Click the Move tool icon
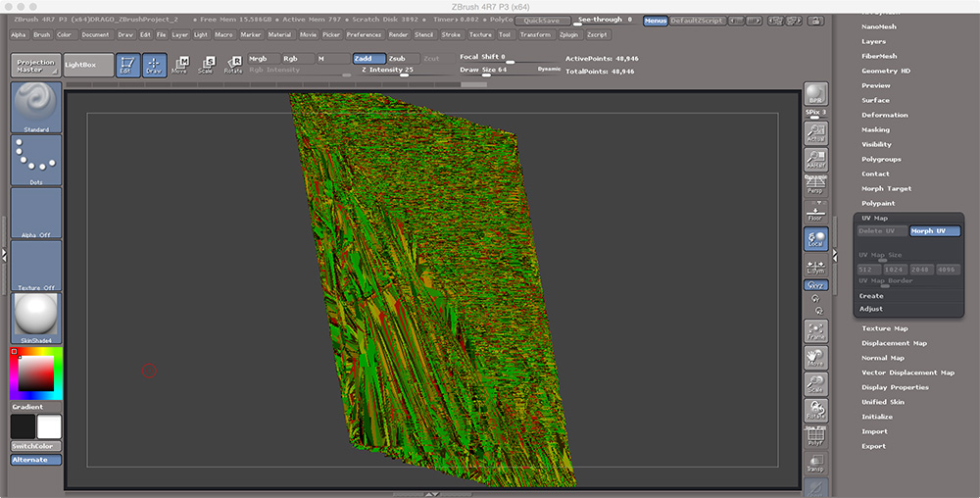The height and width of the screenshot is (498, 980). click(179, 66)
